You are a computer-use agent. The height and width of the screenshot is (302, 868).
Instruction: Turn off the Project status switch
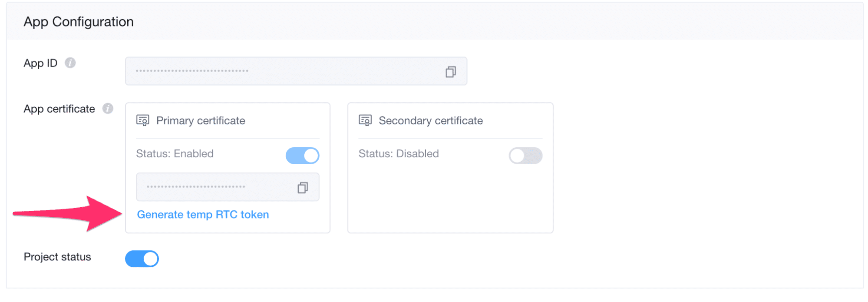tap(142, 259)
